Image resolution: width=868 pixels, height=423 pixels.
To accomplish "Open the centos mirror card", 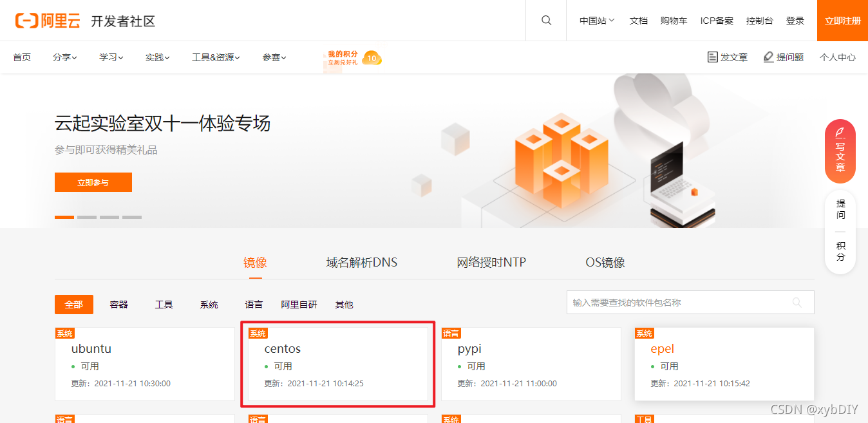I will point(338,364).
